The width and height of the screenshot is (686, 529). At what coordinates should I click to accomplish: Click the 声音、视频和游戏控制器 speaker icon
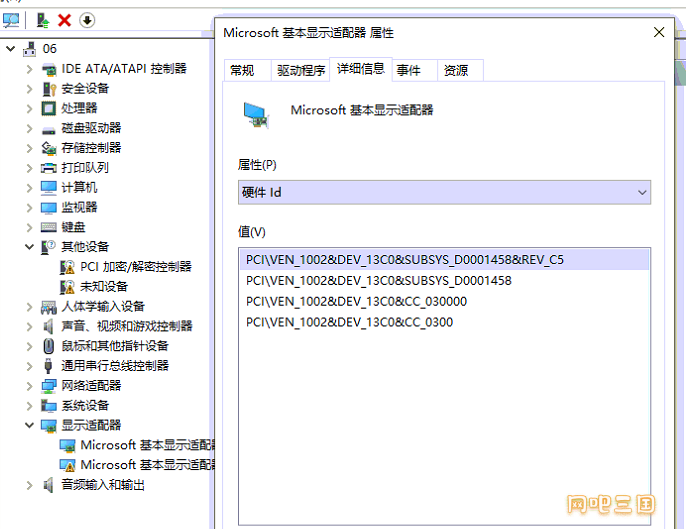(x=48, y=326)
